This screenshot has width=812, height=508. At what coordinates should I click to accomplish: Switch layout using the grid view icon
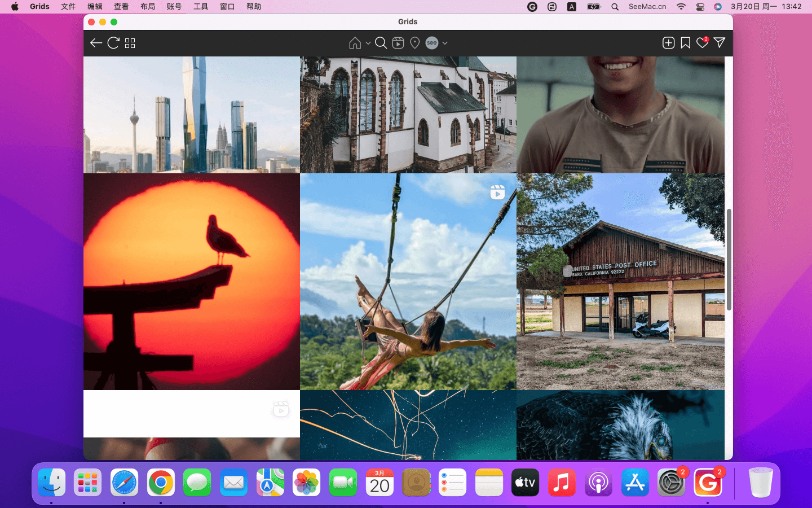130,43
